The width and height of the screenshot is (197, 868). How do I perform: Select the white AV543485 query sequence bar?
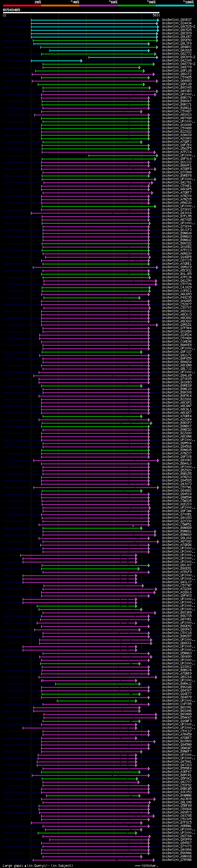(81, 12)
